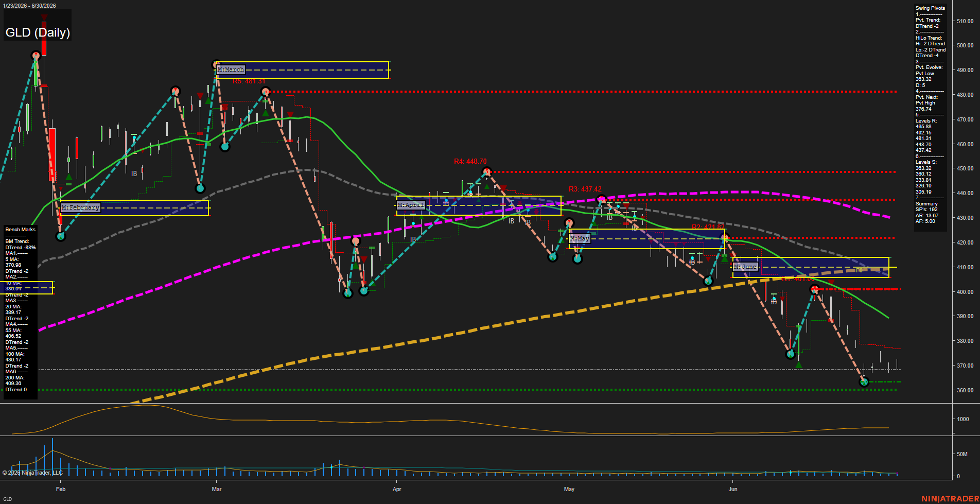Click the 510.00 price axis label
The image size is (980, 504).
tap(965, 21)
